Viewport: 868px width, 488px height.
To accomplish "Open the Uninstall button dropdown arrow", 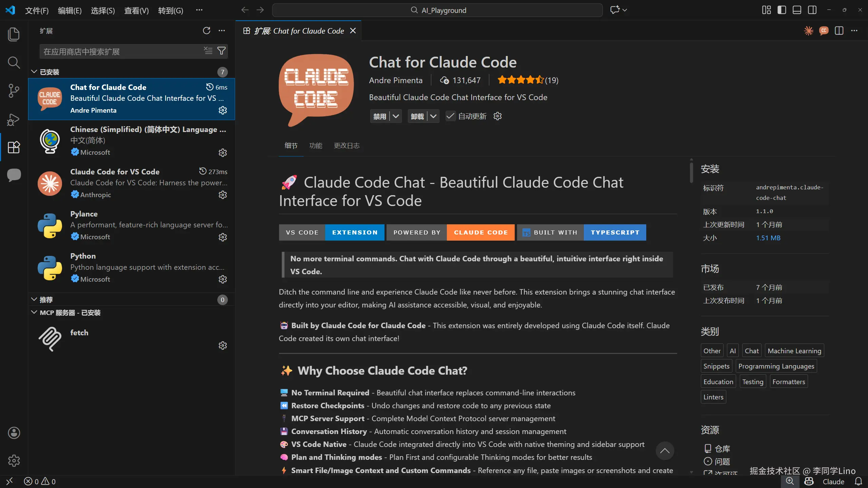I will tap(433, 116).
